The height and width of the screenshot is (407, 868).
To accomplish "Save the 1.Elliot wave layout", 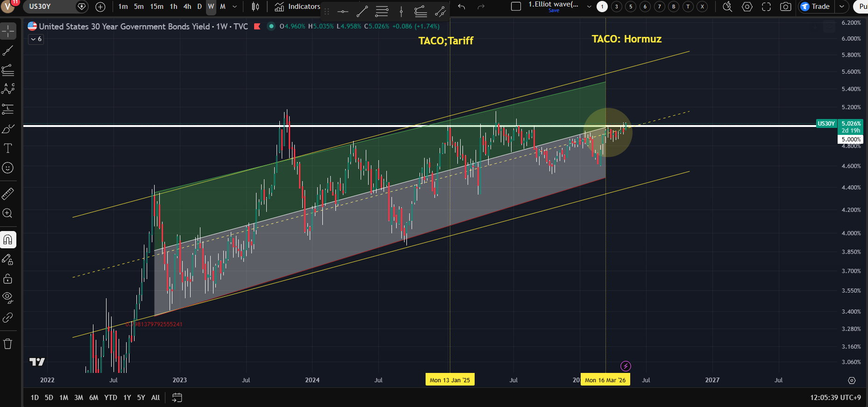I will pyautogui.click(x=554, y=10).
